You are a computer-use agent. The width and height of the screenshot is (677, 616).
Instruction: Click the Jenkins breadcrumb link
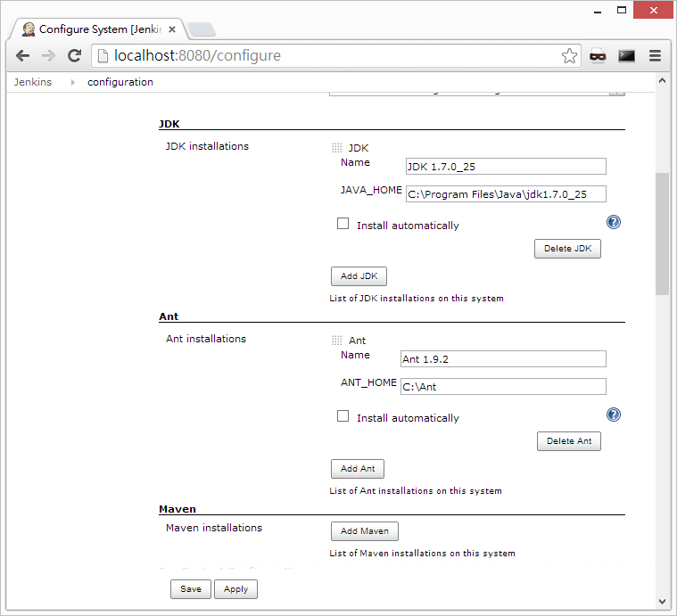[x=33, y=82]
